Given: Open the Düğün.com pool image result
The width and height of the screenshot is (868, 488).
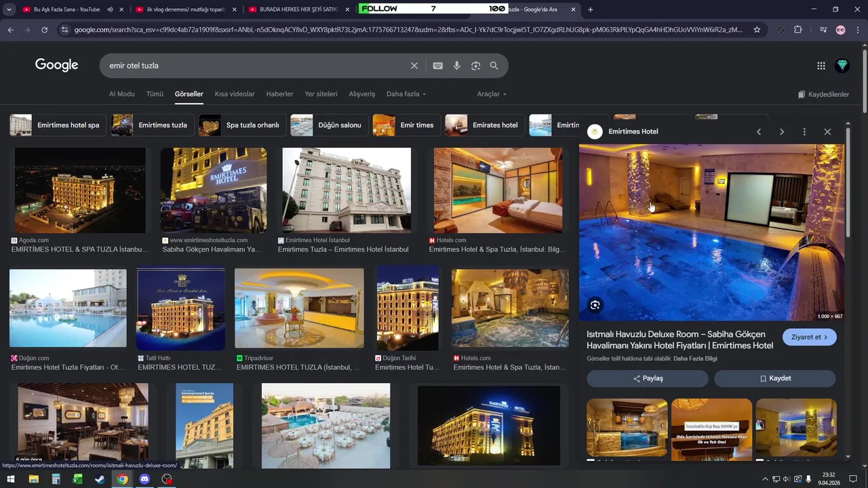Looking at the screenshot, I should (x=68, y=308).
